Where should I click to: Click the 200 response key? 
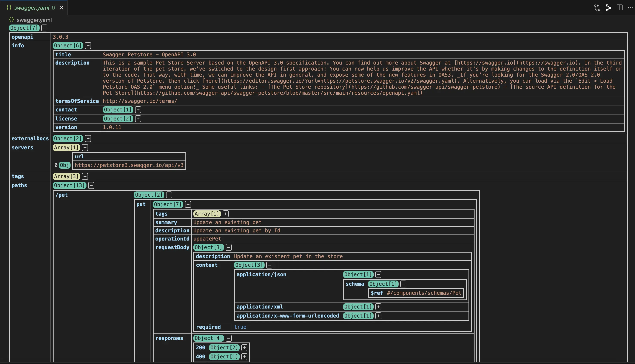point(200,347)
